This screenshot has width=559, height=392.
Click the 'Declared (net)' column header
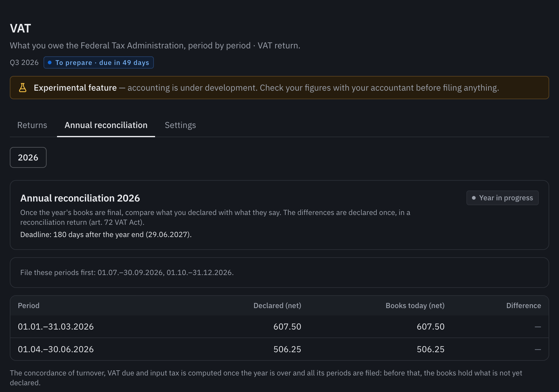point(277,306)
